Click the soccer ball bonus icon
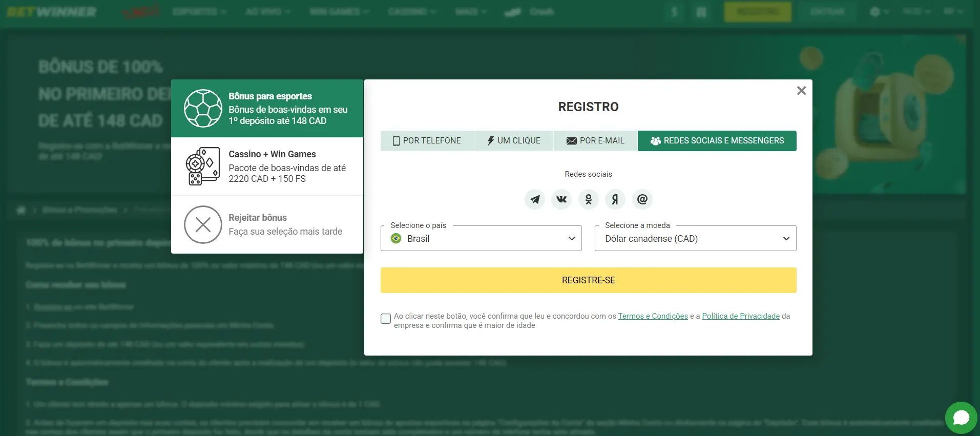Screen dimensions: 980x436 coord(203,108)
